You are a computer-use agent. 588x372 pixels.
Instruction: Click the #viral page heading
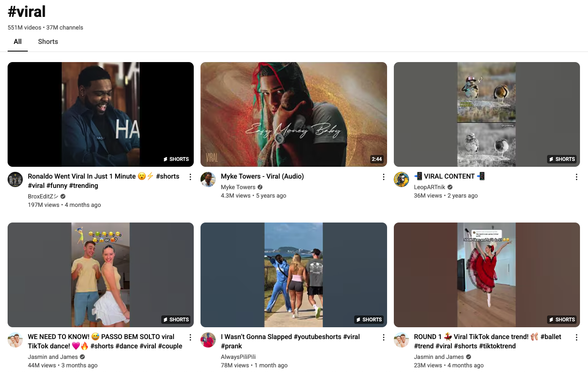tap(27, 11)
